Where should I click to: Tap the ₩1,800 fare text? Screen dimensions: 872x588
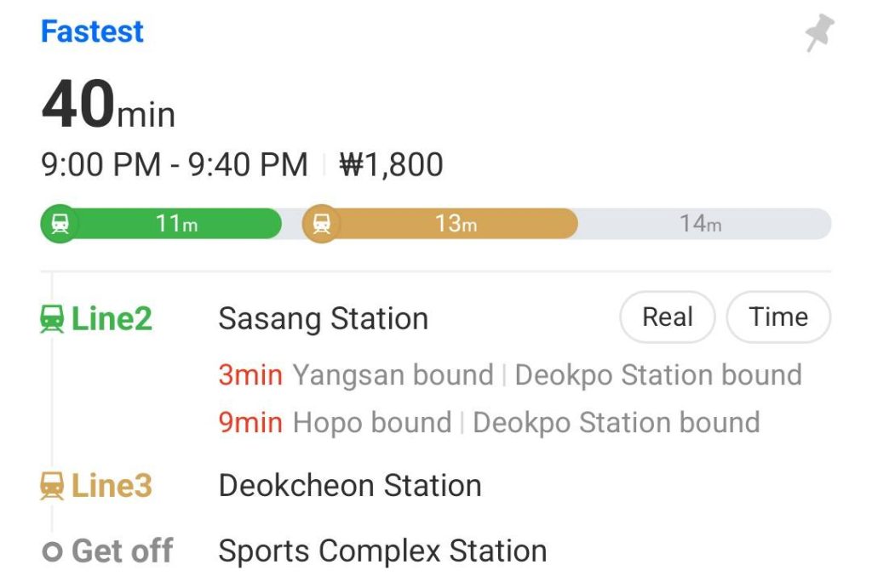point(391,165)
